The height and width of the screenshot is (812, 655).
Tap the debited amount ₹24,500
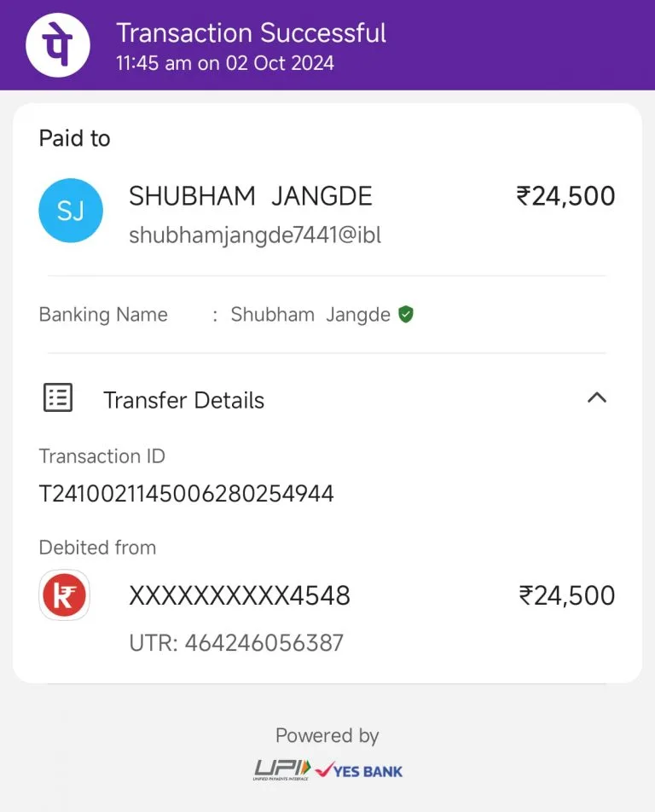pos(567,595)
